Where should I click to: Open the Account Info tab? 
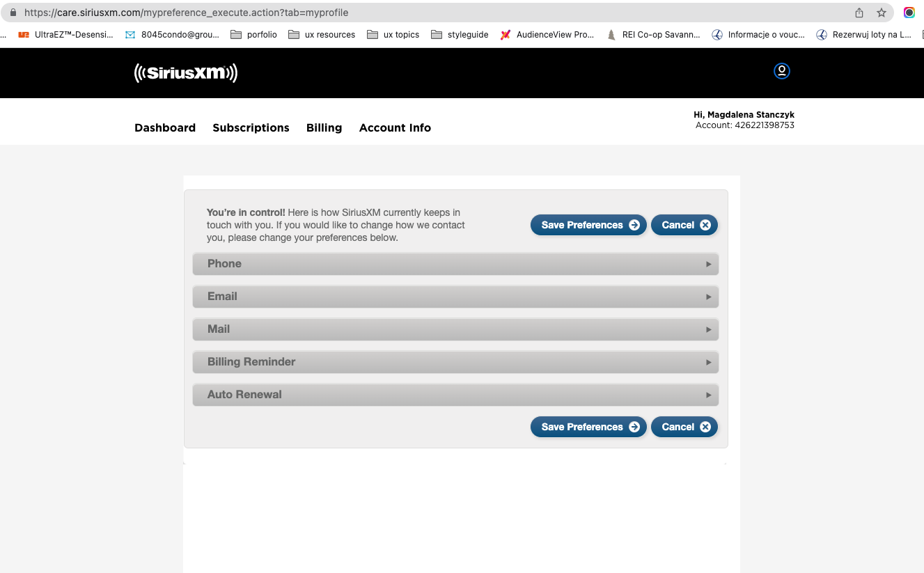[395, 127]
